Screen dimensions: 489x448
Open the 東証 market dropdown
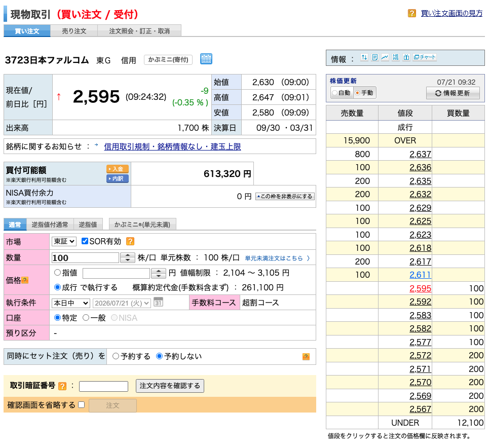click(64, 241)
